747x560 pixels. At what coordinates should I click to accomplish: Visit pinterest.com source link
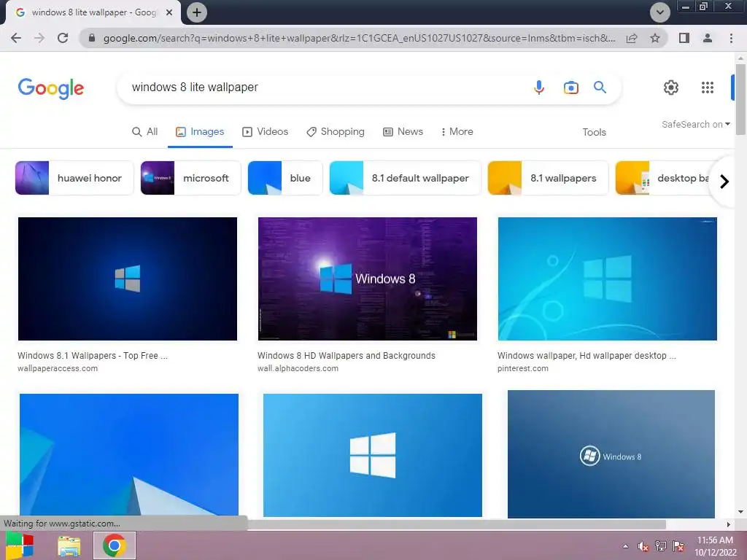[522, 368]
